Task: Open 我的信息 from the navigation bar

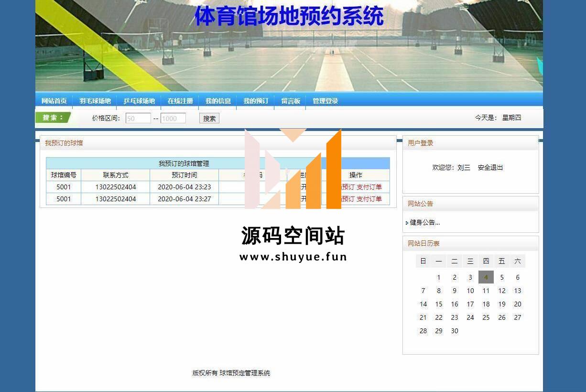Action: tap(218, 101)
